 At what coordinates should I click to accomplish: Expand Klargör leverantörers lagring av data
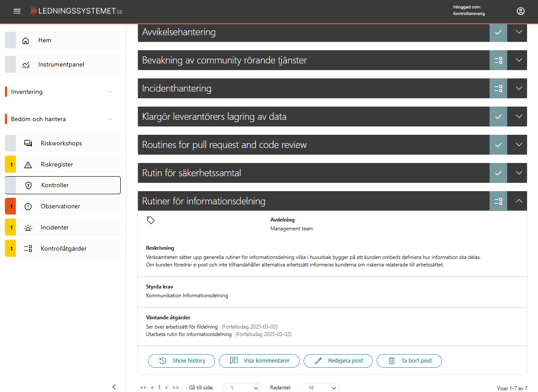tap(519, 117)
